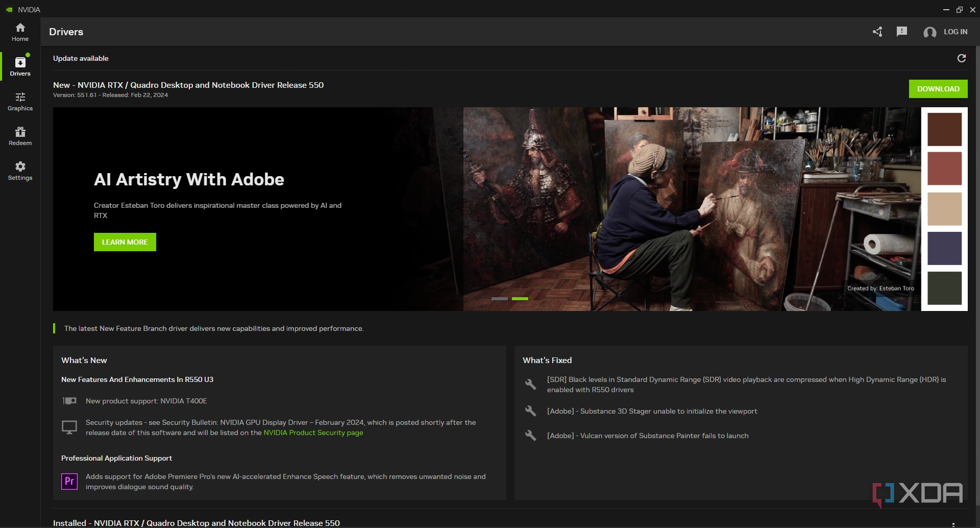The width and height of the screenshot is (980, 528).
Task: Pick the navy purple color swatch
Action: coord(944,249)
